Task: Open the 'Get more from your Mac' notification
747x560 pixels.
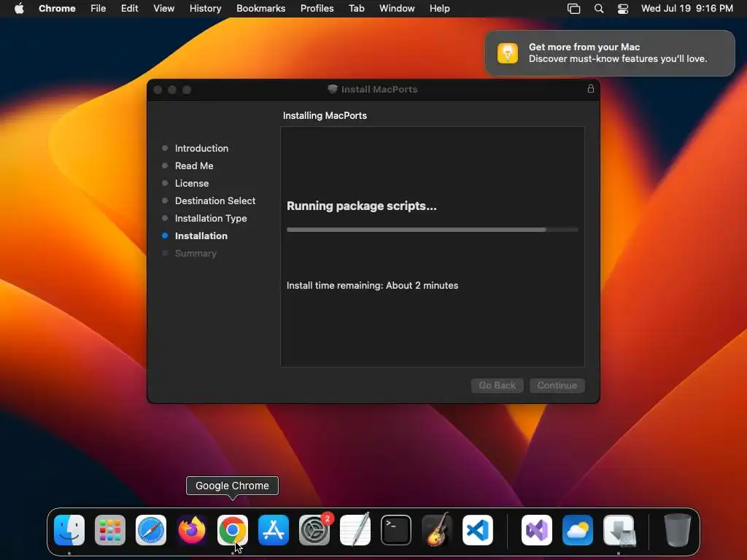Action: coord(610,52)
